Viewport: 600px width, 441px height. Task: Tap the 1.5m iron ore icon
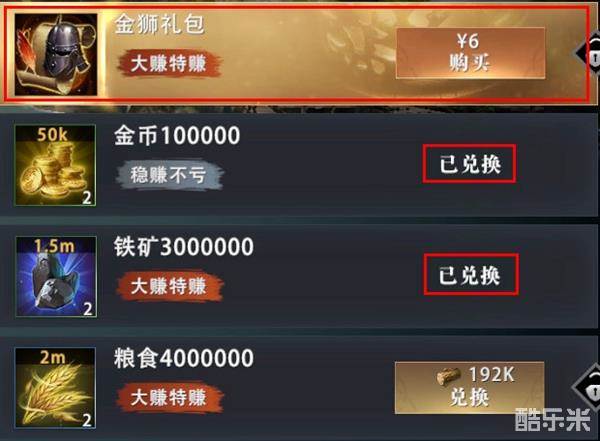coord(56,277)
